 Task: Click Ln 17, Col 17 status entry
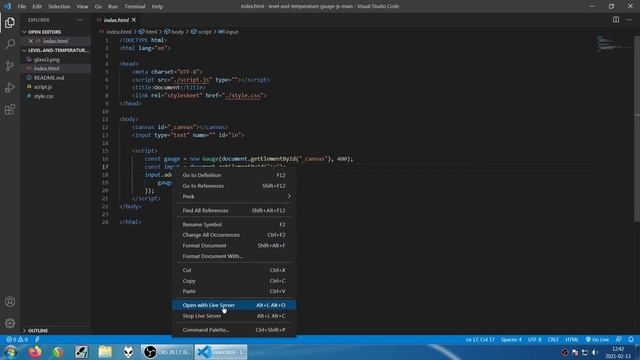(480, 339)
